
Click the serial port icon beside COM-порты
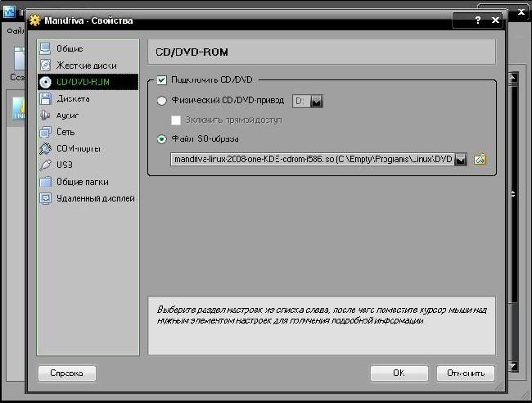[x=46, y=148]
